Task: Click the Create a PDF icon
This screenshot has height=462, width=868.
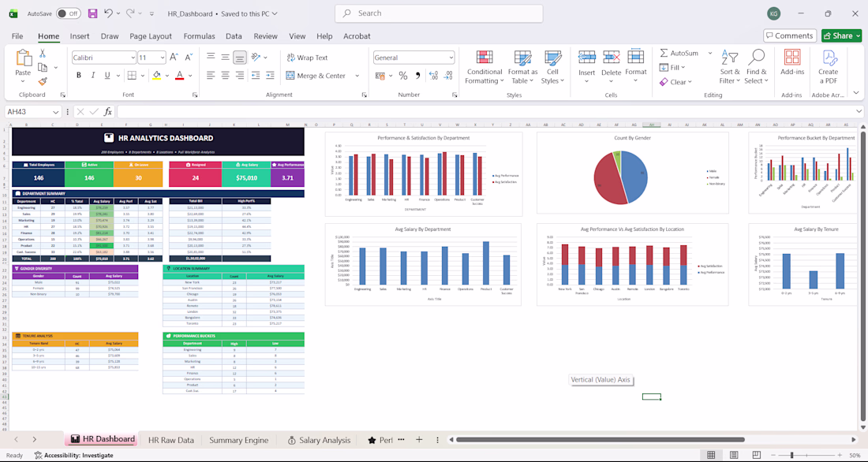Action: click(x=828, y=67)
